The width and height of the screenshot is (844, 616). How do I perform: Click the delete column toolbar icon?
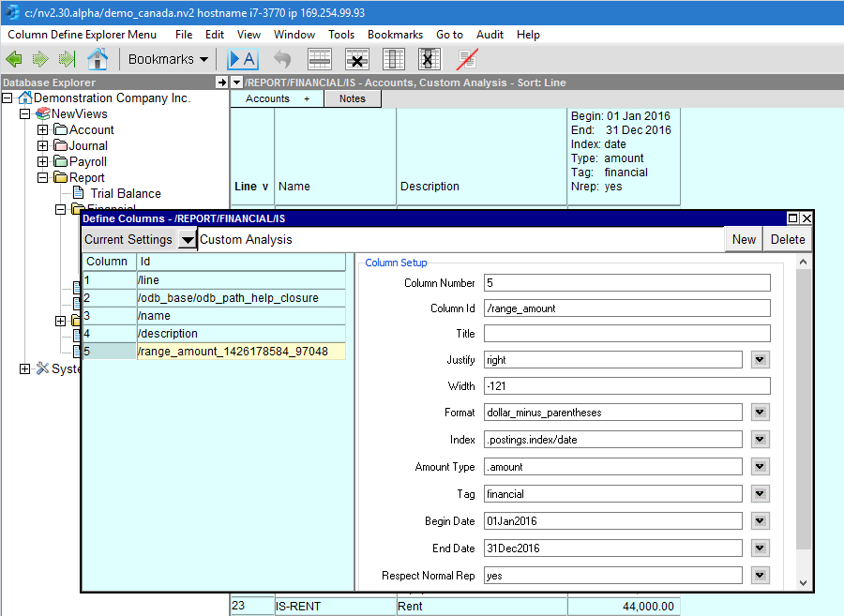click(x=430, y=59)
